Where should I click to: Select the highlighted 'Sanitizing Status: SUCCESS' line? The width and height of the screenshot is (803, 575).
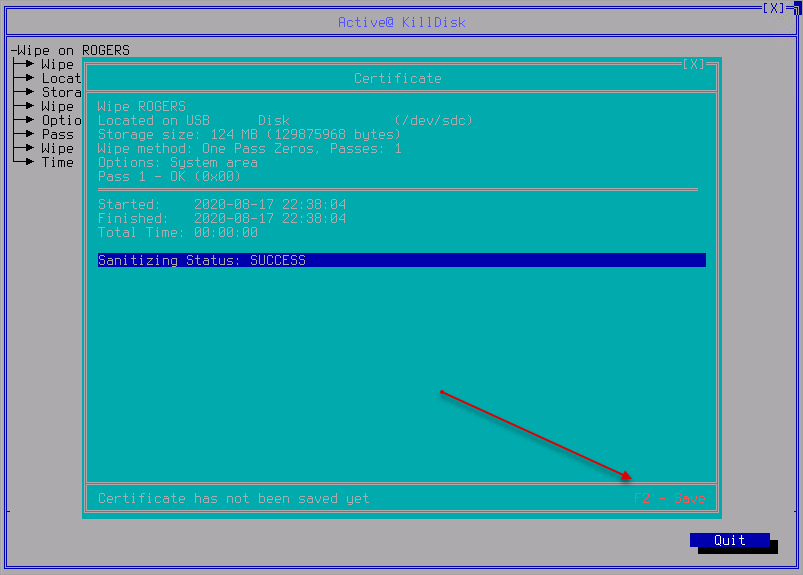[402, 260]
